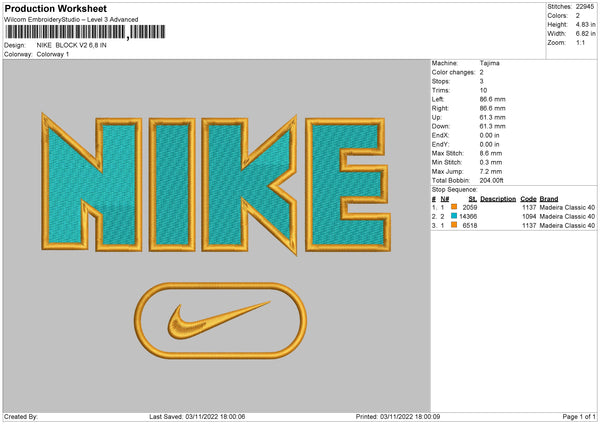Image resolution: width=600 pixels, height=424 pixels.
Task: Click the orange swatch in stop row 3
Action: pos(454,225)
